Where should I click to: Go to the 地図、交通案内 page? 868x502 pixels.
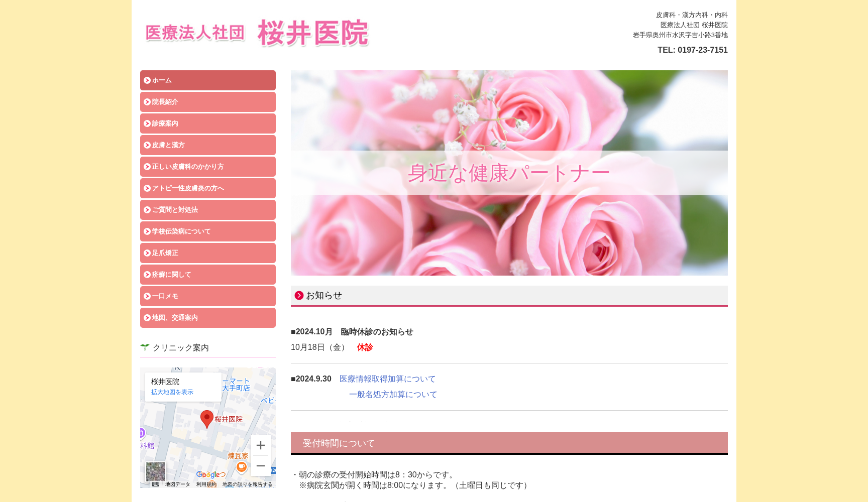207,317
